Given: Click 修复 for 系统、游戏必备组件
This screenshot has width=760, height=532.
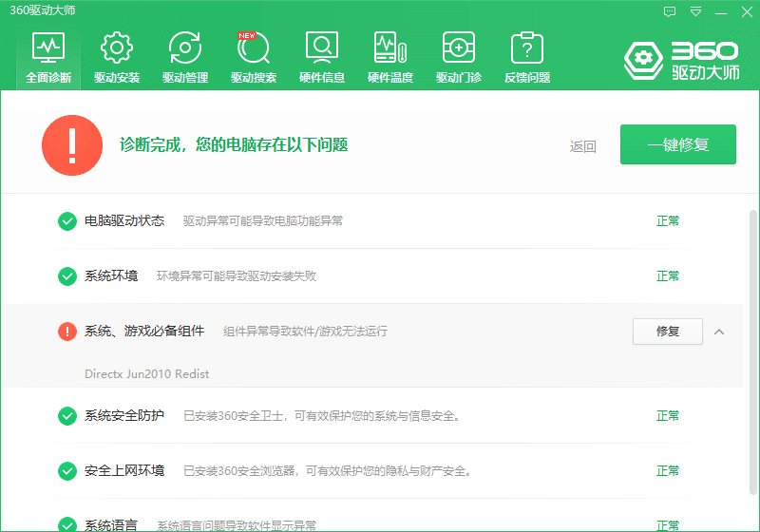Looking at the screenshot, I should 667,332.
